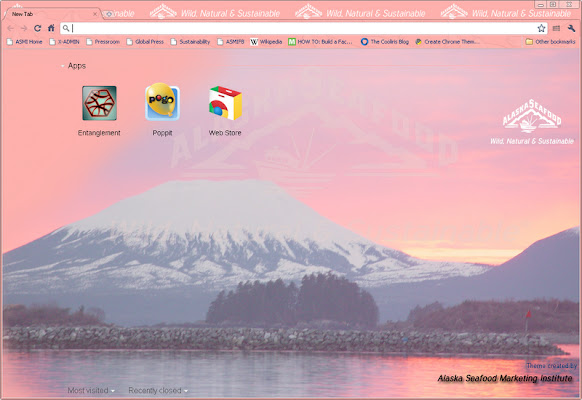Screen dimensions: 582x400
Task: Open The Coolris Blog bookmark
Action: (x=385, y=42)
